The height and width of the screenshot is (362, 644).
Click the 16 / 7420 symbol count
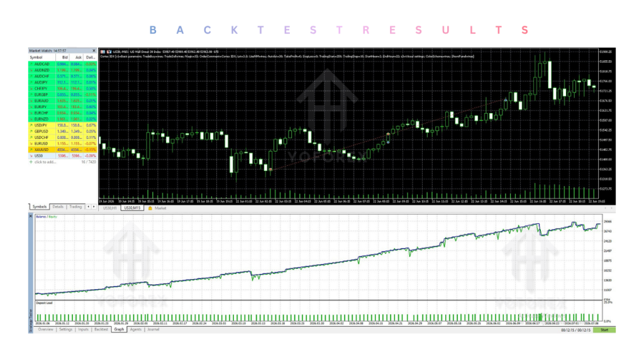pos(89,162)
